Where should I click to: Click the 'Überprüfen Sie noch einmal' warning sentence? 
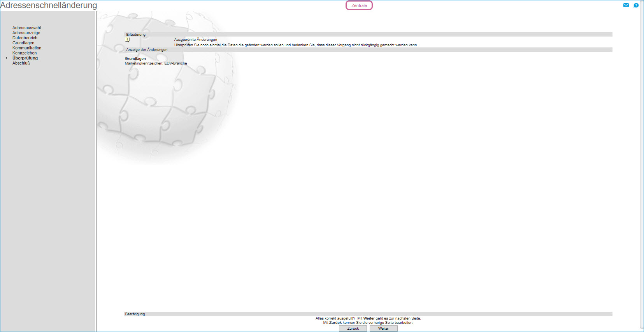(296, 45)
